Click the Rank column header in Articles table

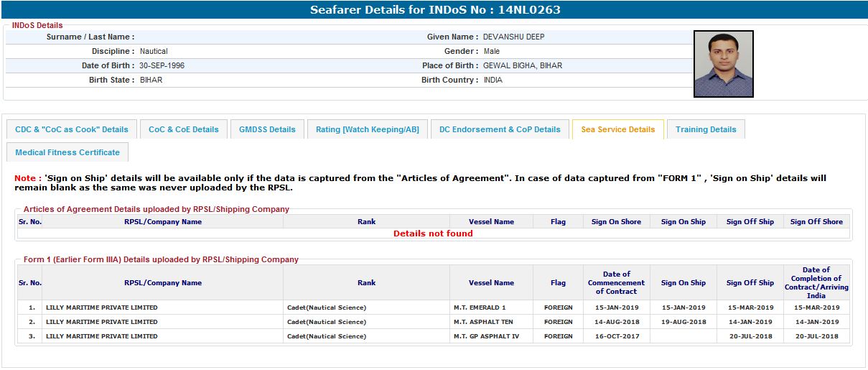click(x=366, y=222)
